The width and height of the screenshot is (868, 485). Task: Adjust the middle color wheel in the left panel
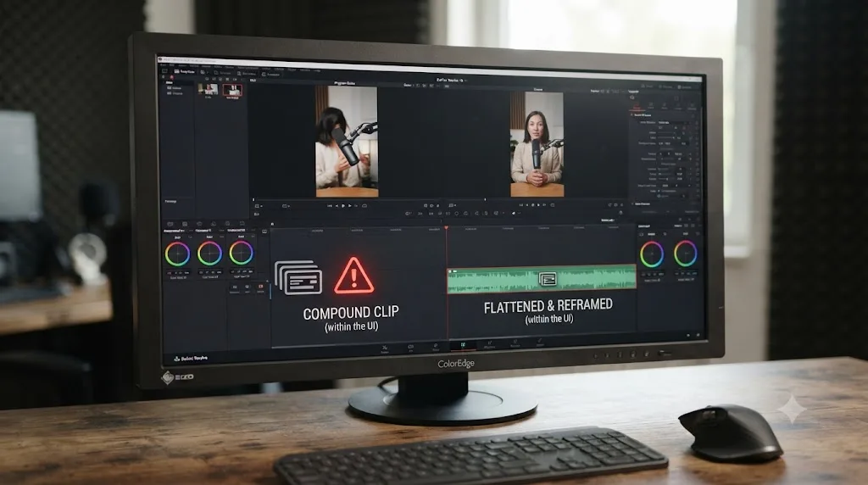click(x=209, y=253)
